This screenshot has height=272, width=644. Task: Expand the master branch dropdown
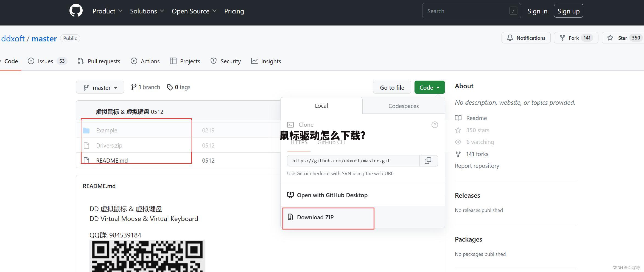click(100, 87)
